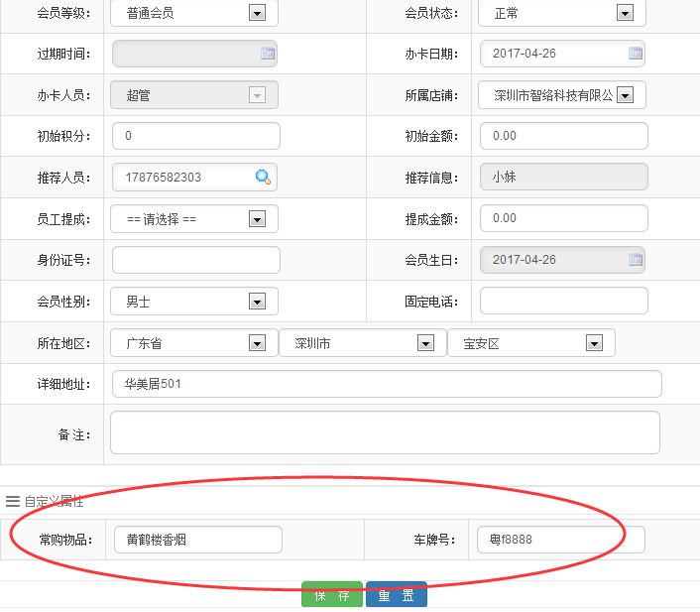Viewport: 700px width, 612px height.
Task: Click the 初始金额 input field
Action: (564, 136)
